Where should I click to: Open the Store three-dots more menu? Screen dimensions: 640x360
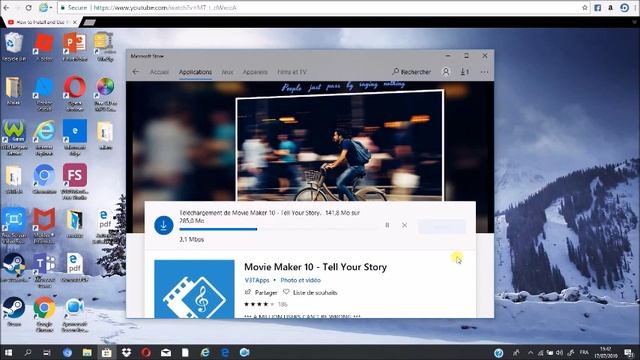[484, 72]
